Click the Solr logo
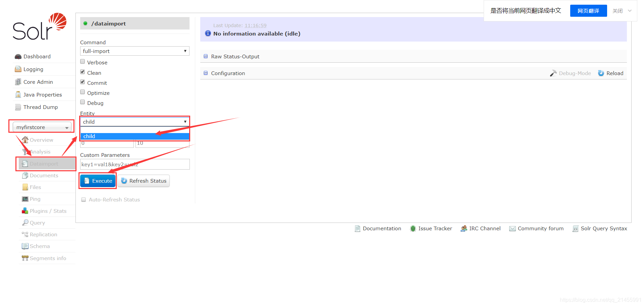Image resolution: width=644 pixels, height=306 pixels. pyautogui.click(x=40, y=26)
